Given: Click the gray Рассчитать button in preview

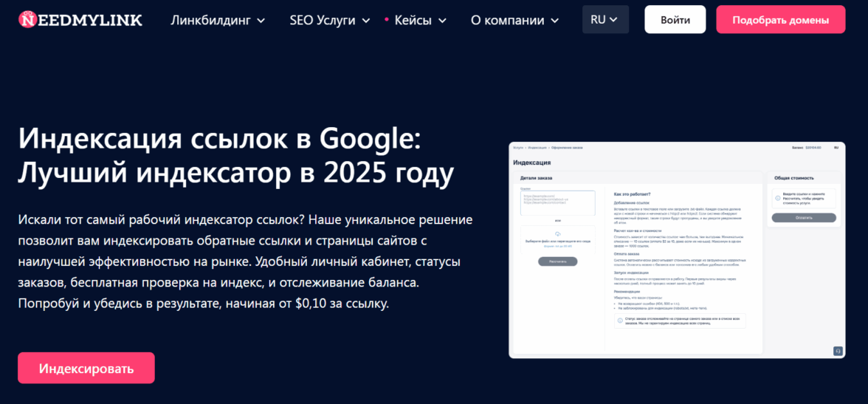Looking at the screenshot, I should point(558,261).
